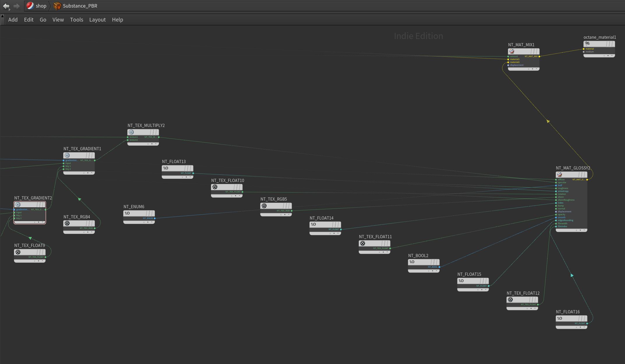The height and width of the screenshot is (364, 625).
Task: Click the octane_material1 checkered flag icon
Action: (x=587, y=44)
